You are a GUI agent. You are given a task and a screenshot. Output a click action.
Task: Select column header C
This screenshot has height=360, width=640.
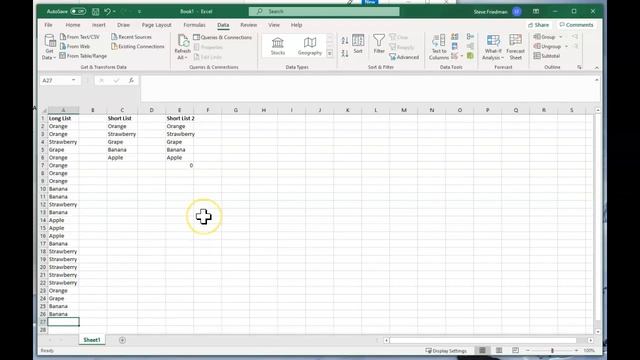[x=122, y=110]
